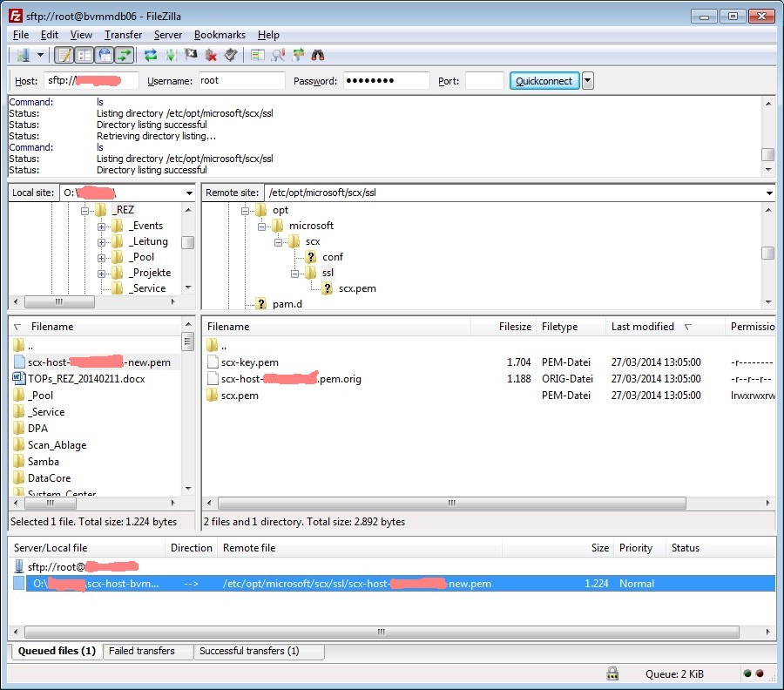Expand the _Projekte folder in local tree
Viewport: 784px width, 690px height.
[x=102, y=274]
